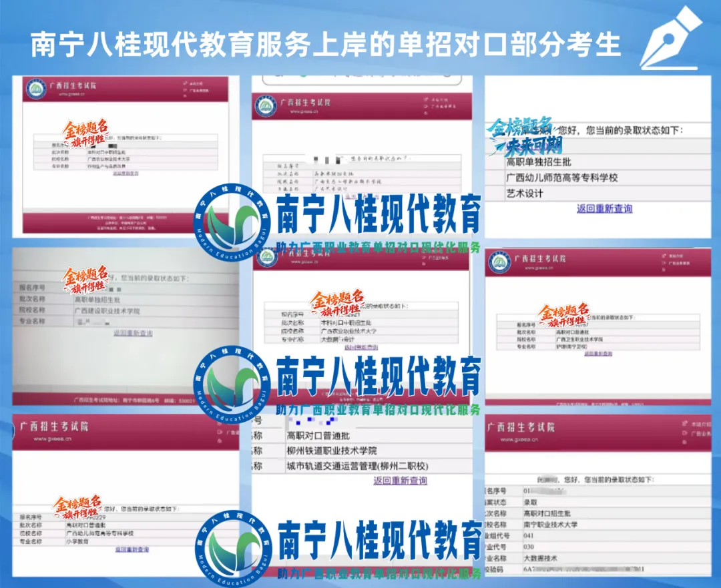Click 返回重新查询 link below 作物生产与品质改善
Screen dimensions: 721x588
pos(126,174)
